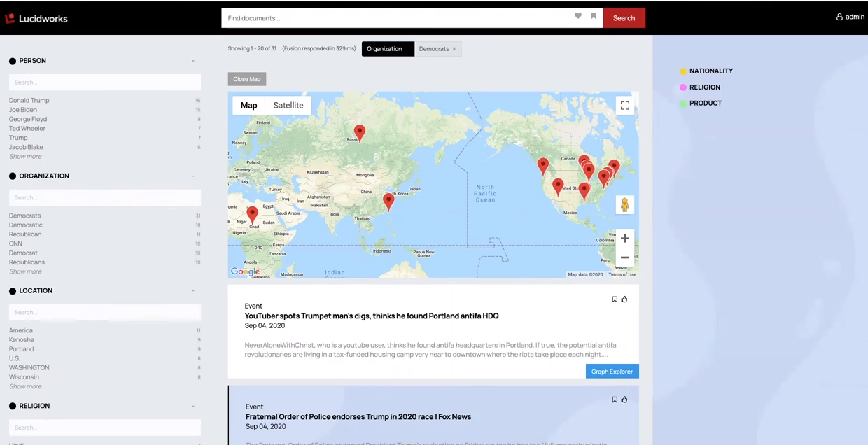Remove the Democrats filter chip
The width and height of the screenshot is (868, 445).
(x=454, y=48)
